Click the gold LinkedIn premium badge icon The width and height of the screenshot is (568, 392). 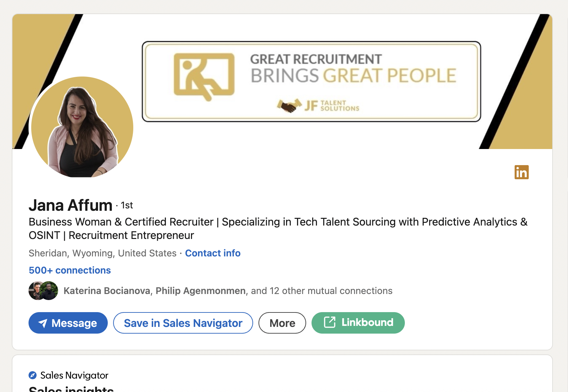(521, 172)
